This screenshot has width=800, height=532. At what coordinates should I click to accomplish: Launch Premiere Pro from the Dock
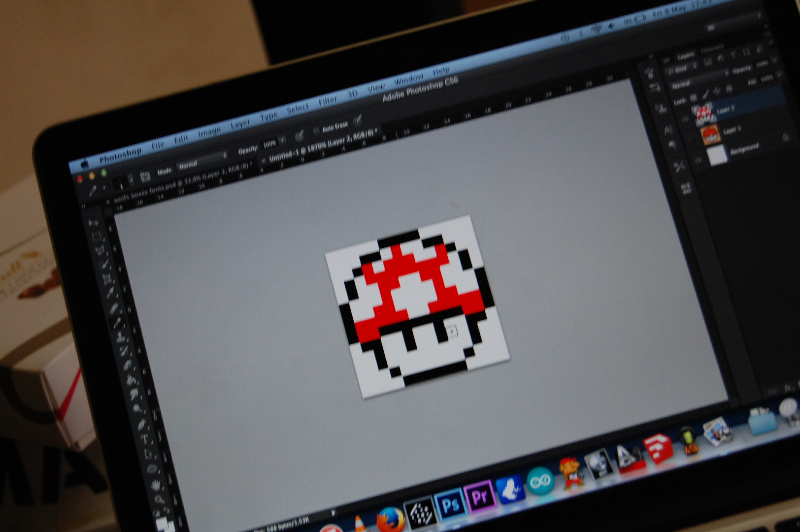point(479,497)
